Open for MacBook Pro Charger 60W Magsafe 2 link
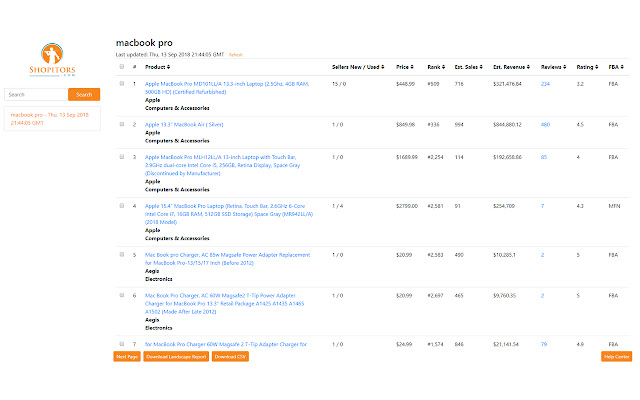This screenshot has width=640, height=400. coord(226,344)
